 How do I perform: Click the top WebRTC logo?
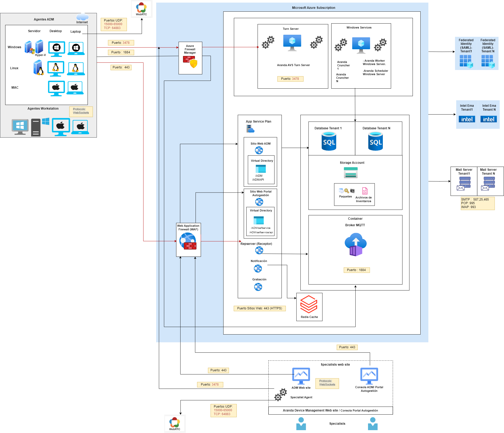(141, 8)
